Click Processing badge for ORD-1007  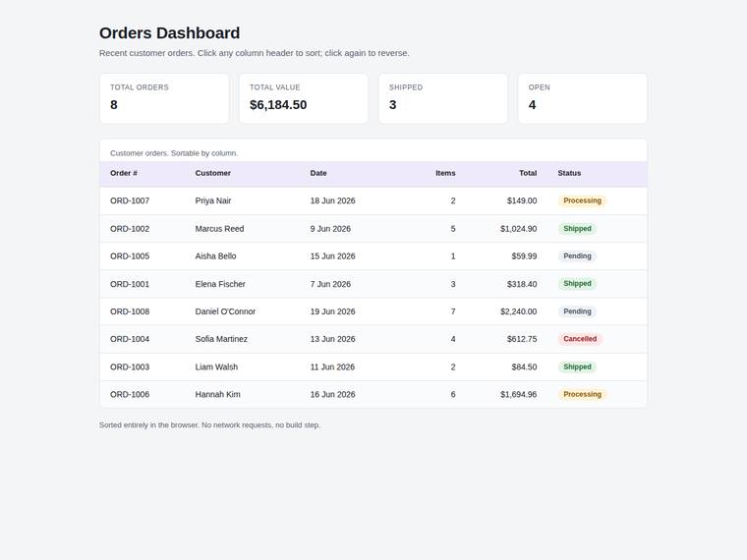(x=582, y=201)
